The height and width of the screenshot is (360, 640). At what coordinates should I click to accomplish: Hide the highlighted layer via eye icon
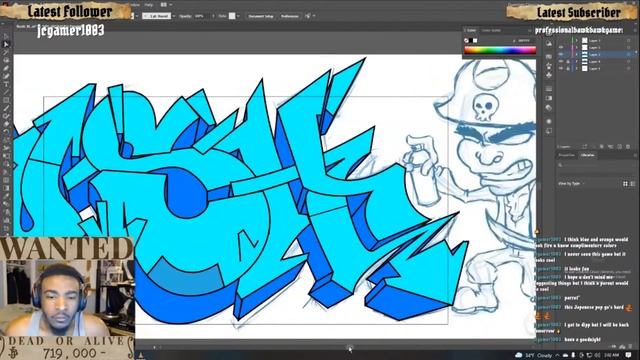pyautogui.click(x=561, y=54)
